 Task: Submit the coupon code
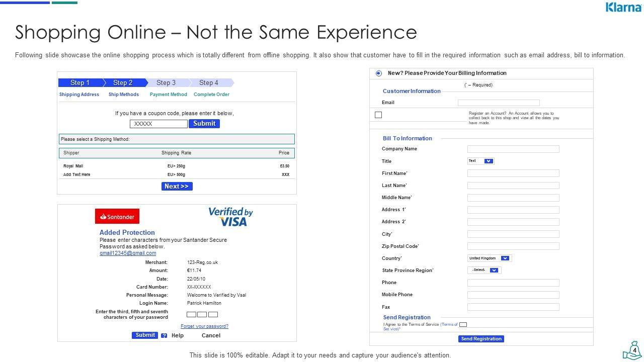204,124
